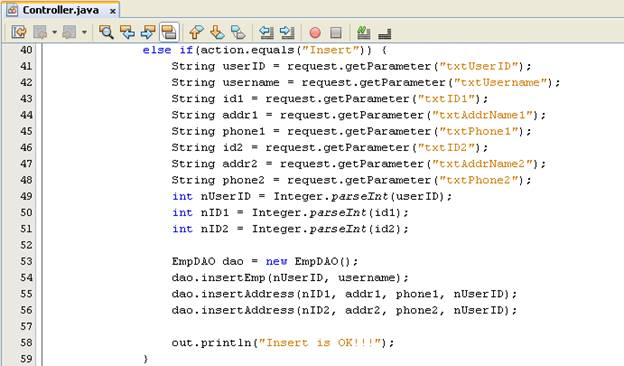Jump to previous bookmark arrow
This screenshot has height=366, width=624.
[x=196, y=32]
